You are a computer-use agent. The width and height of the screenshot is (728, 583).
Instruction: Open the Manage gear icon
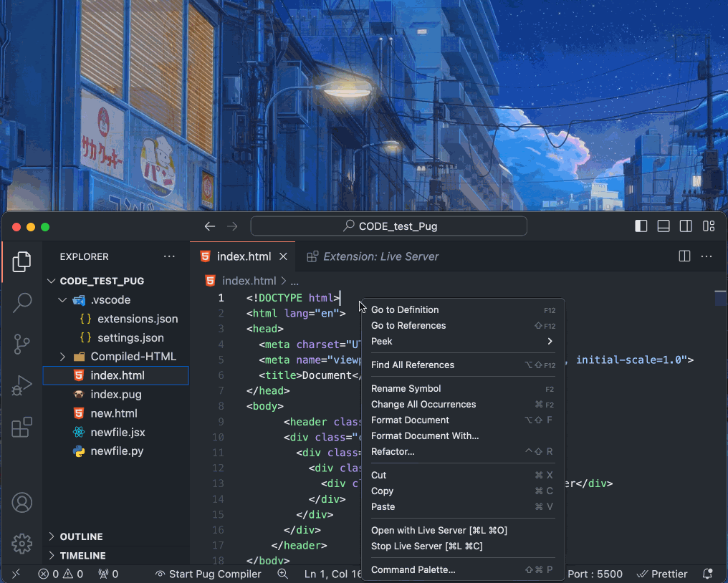(x=22, y=544)
